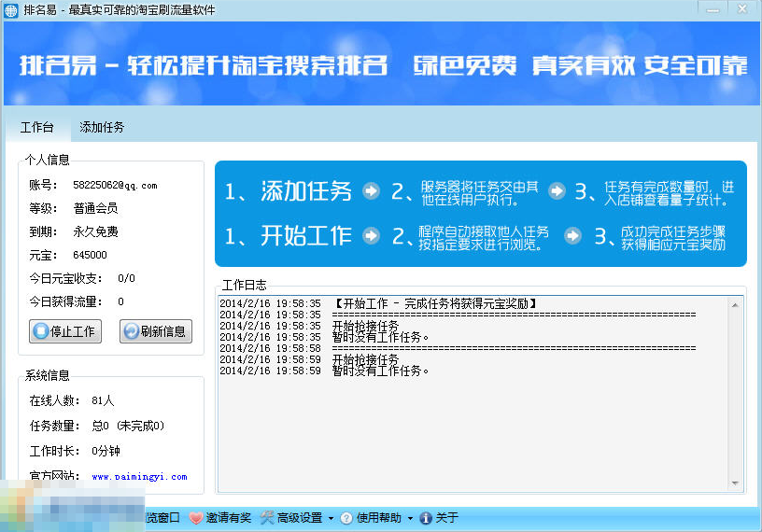The height and width of the screenshot is (532, 762).
Task: Click the heart icon for 邀请有奖
Action: point(196,518)
